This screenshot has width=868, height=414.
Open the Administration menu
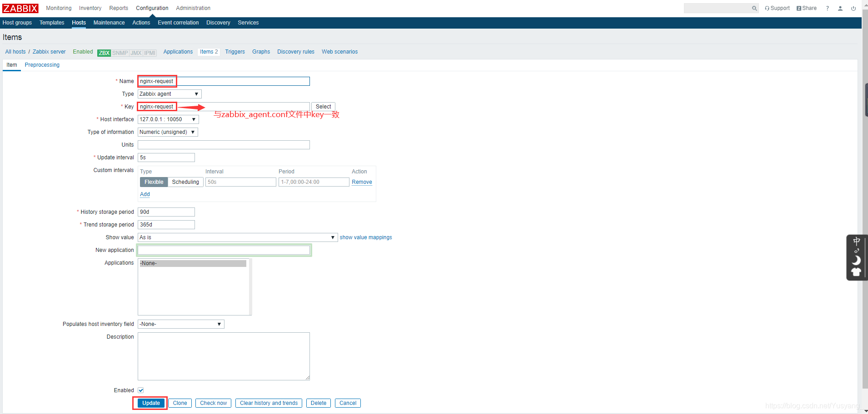[x=193, y=8]
